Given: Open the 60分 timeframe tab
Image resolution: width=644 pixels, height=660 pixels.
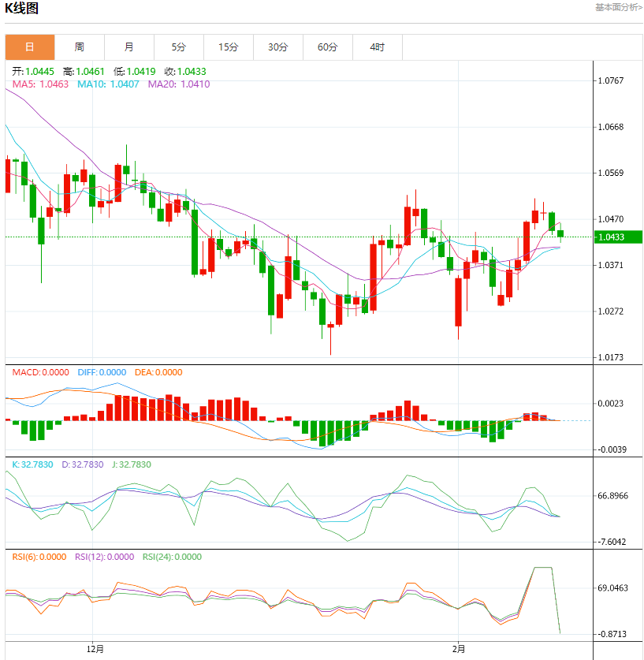Looking at the screenshot, I should point(328,47).
